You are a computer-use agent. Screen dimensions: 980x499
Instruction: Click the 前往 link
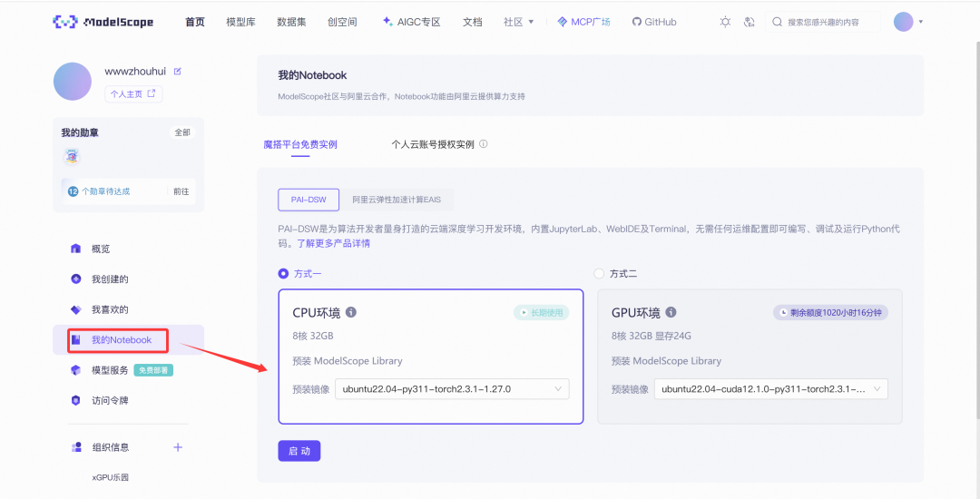(181, 191)
